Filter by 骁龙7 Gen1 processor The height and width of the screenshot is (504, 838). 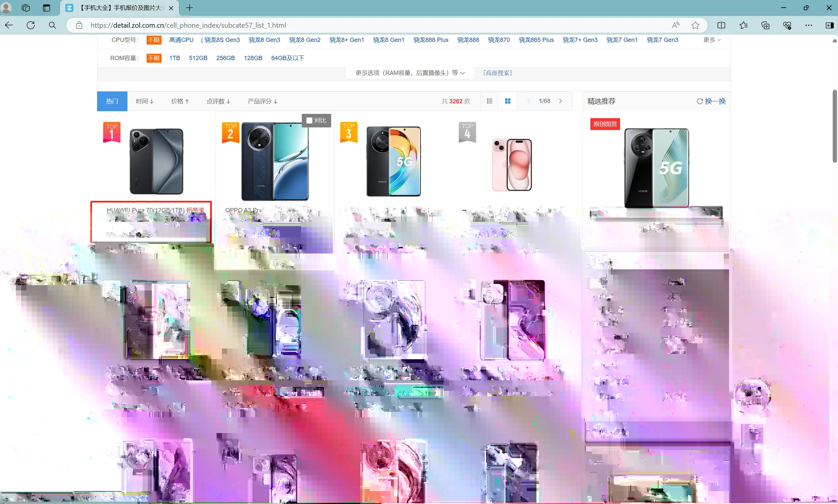click(x=622, y=40)
